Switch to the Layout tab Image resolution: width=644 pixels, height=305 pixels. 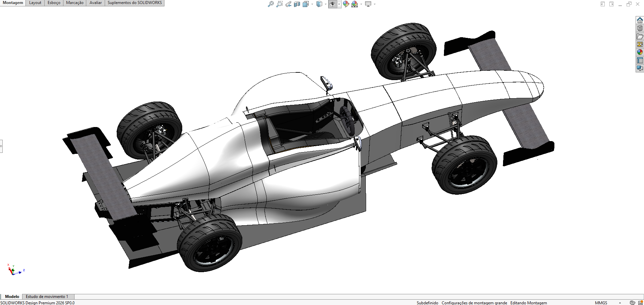tap(35, 3)
